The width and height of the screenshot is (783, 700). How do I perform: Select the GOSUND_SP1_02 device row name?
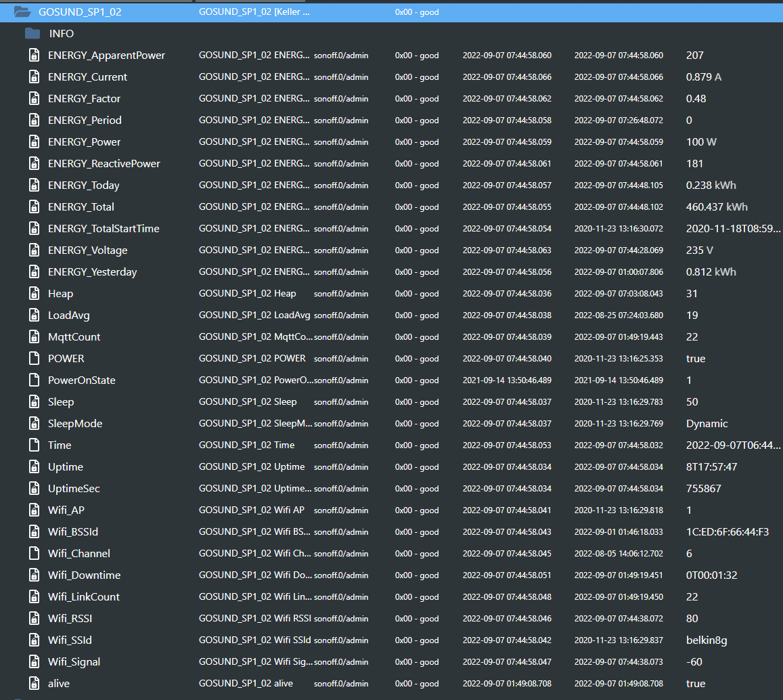[80, 12]
